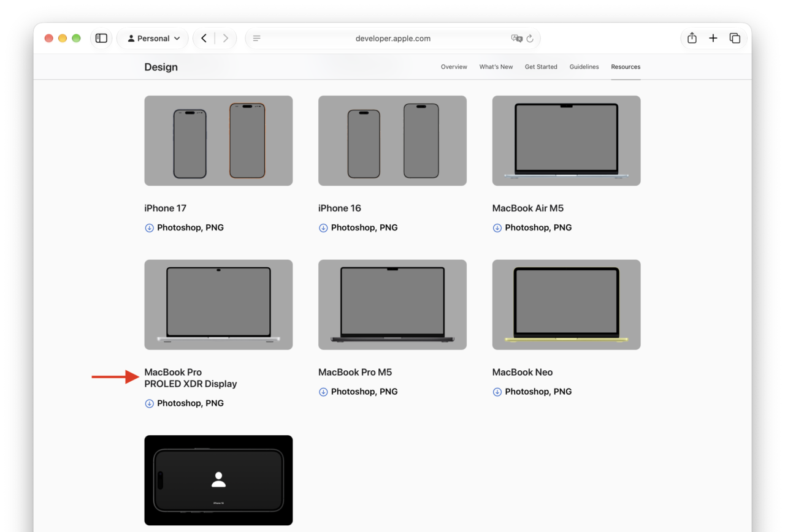Click the translate icon in address bar

[516, 38]
